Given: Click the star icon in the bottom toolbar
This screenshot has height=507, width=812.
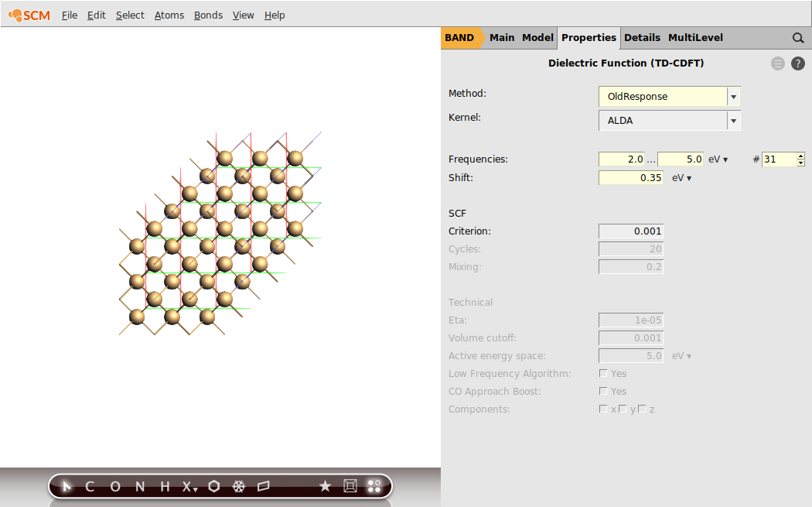Looking at the screenshot, I should 326,486.
